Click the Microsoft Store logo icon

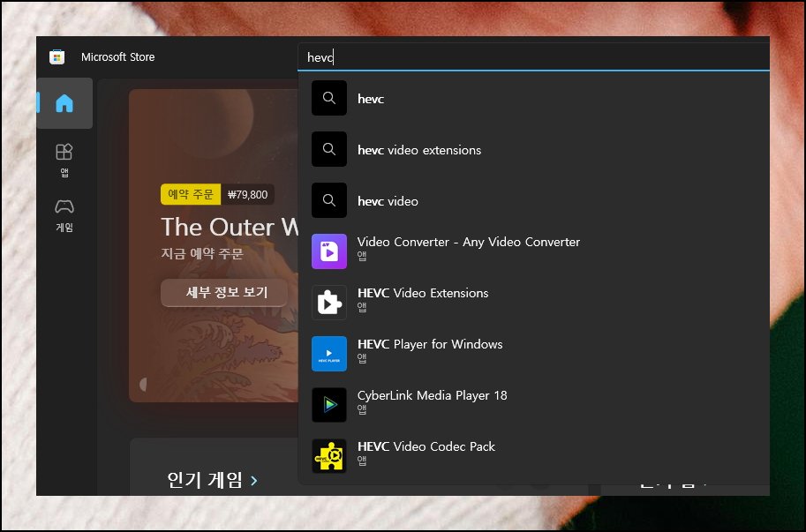coord(57,57)
